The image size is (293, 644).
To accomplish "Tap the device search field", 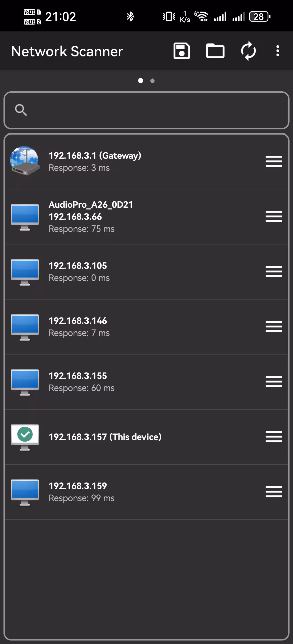I will pyautogui.click(x=154, y=110).
